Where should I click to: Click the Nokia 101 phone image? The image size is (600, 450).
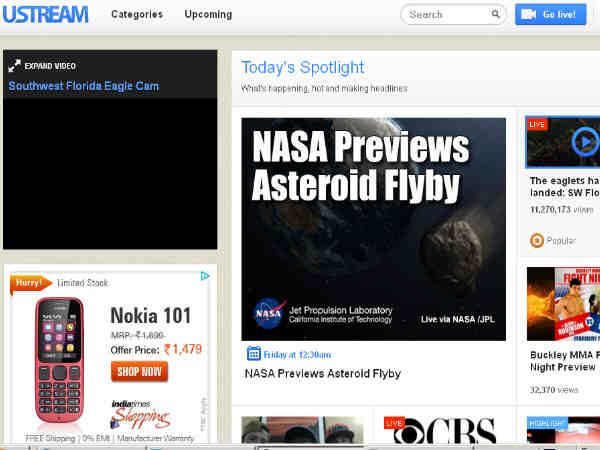coord(59,360)
